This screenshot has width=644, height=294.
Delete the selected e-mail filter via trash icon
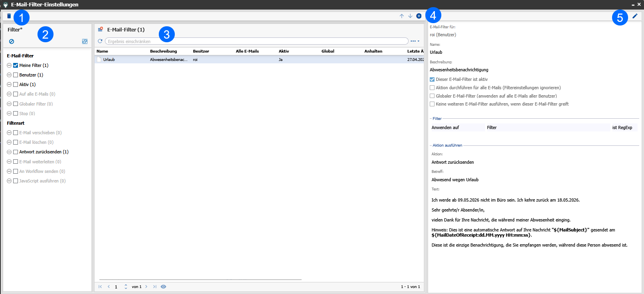[9, 16]
